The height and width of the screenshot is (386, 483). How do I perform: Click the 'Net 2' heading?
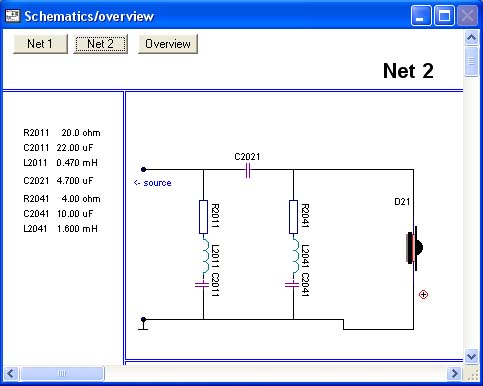click(x=408, y=71)
